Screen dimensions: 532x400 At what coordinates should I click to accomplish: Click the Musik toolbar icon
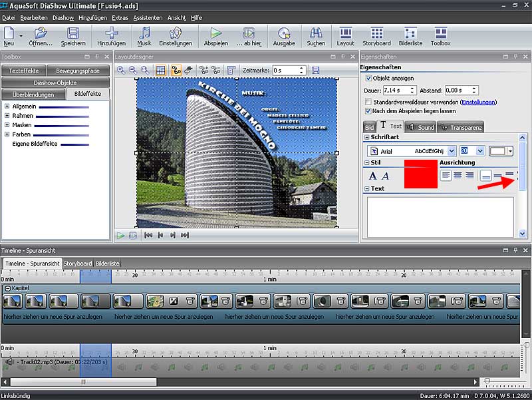tap(144, 35)
